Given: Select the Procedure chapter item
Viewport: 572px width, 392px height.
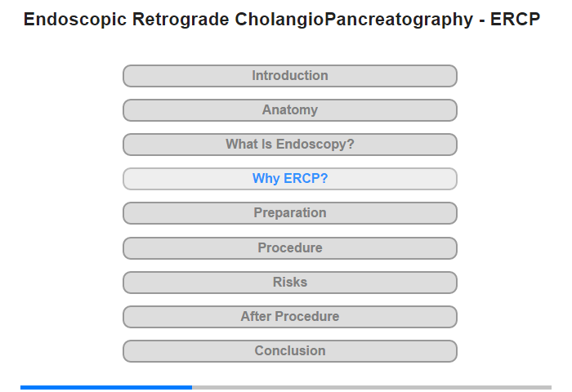Looking at the screenshot, I should (289, 248).
